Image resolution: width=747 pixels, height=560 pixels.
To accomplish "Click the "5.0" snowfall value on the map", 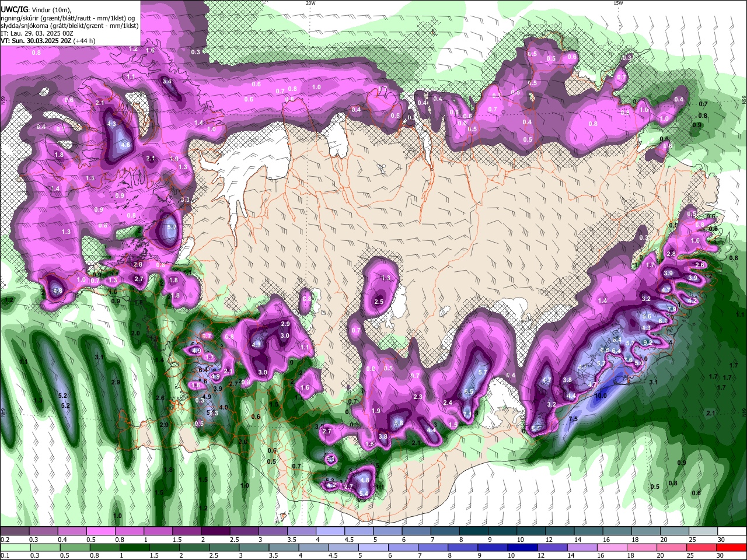I will 638,362.
